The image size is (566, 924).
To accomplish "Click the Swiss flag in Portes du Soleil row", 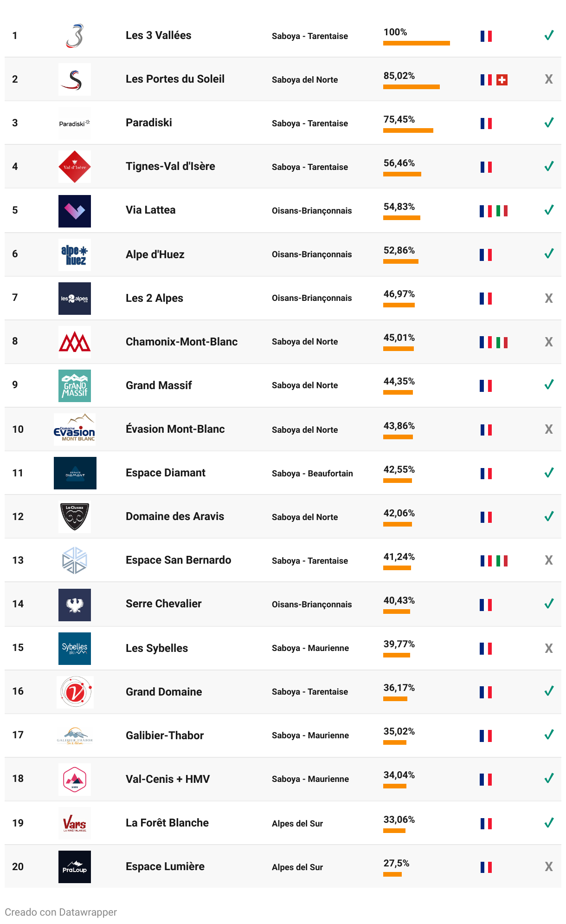I will click(502, 80).
